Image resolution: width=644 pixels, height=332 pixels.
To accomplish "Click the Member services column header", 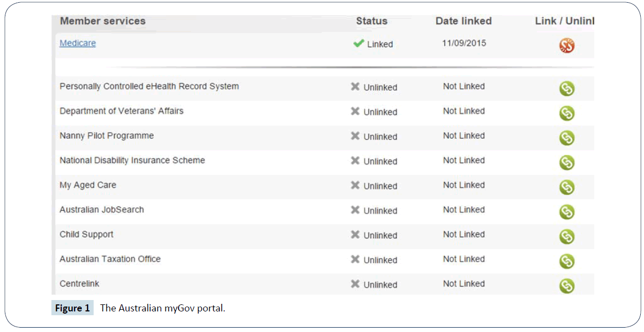I will point(102,21).
